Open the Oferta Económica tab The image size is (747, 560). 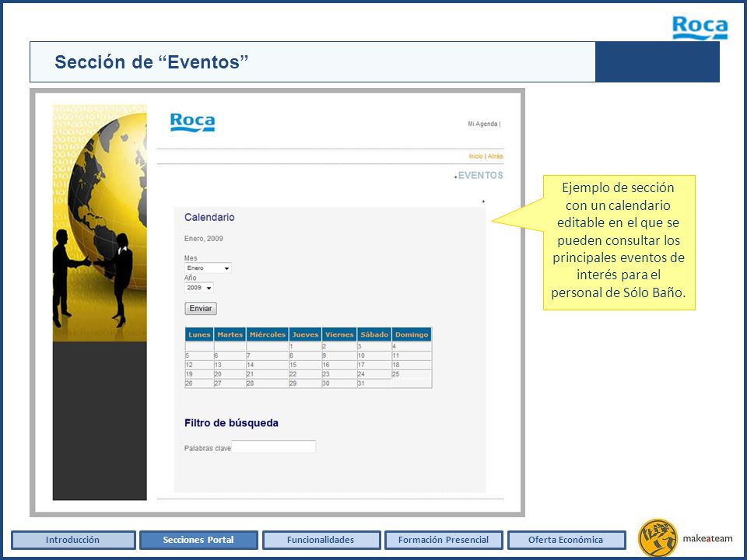coord(566,540)
